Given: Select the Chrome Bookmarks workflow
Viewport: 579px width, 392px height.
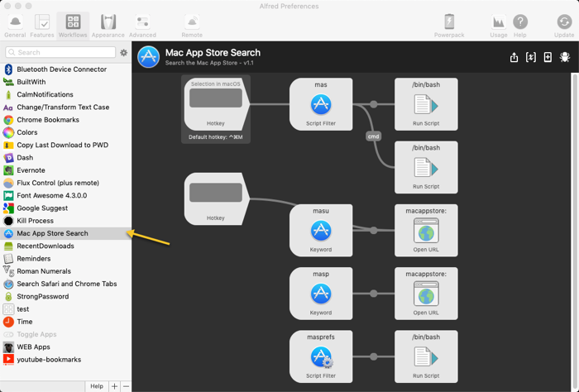Looking at the screenshot, I should (65, 120).
